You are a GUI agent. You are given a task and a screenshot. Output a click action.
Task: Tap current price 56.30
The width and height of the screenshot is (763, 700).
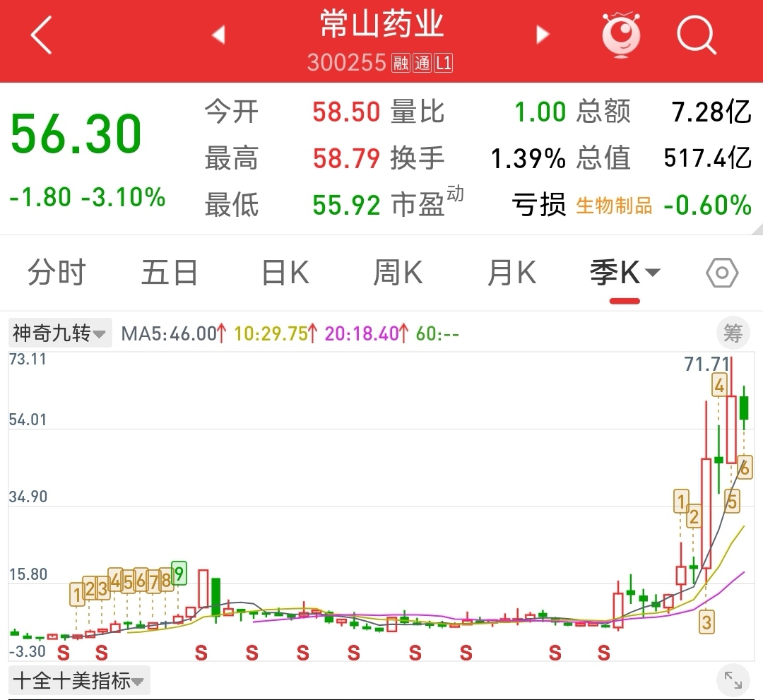(x=76, y=134)
